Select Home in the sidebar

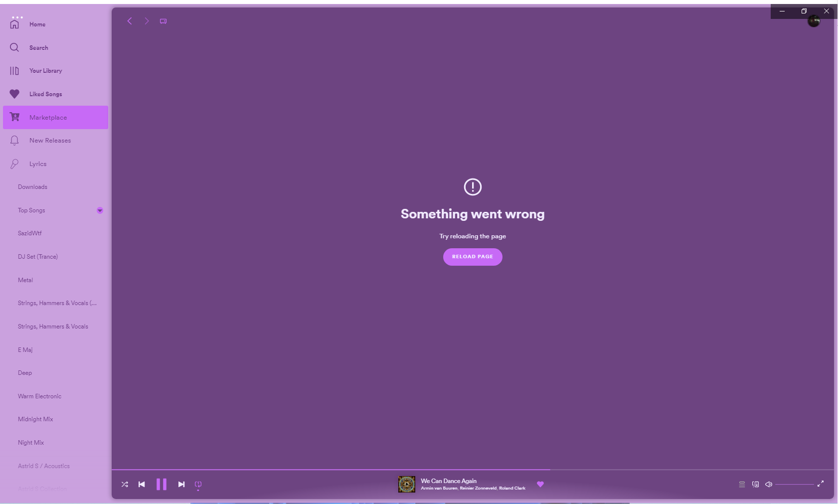pyautogui.click(x=14, y=23)
